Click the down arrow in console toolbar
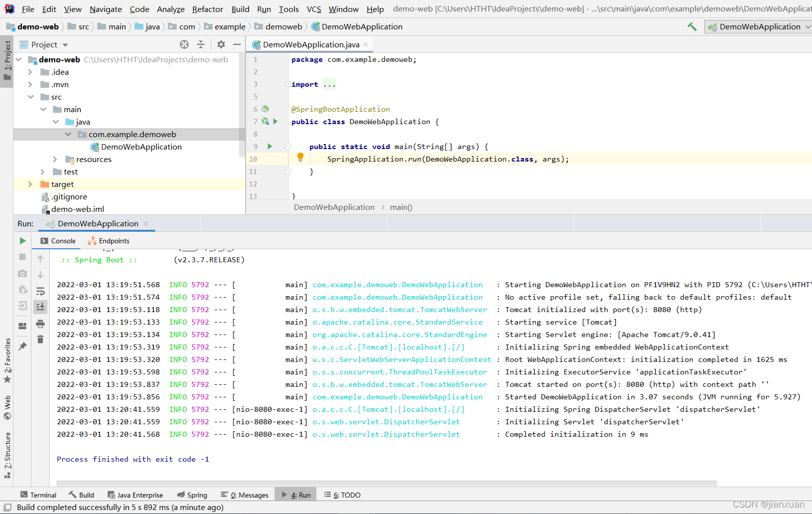 [x=40, y=275]
